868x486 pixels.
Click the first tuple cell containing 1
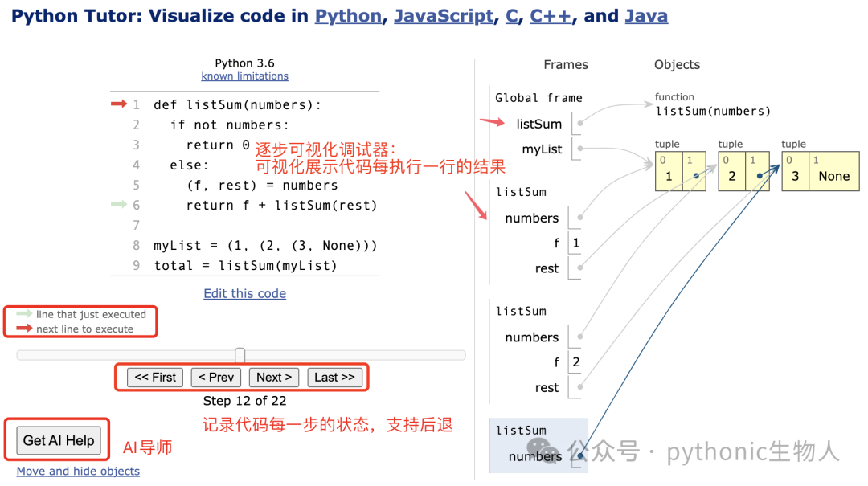669,171
